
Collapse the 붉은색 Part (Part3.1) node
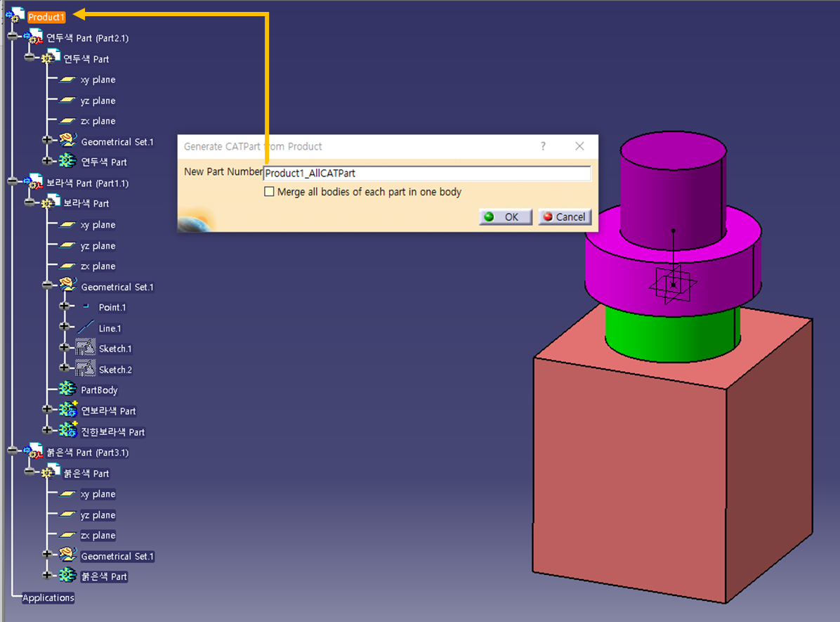pyautogui.click(x=13, y=451)
